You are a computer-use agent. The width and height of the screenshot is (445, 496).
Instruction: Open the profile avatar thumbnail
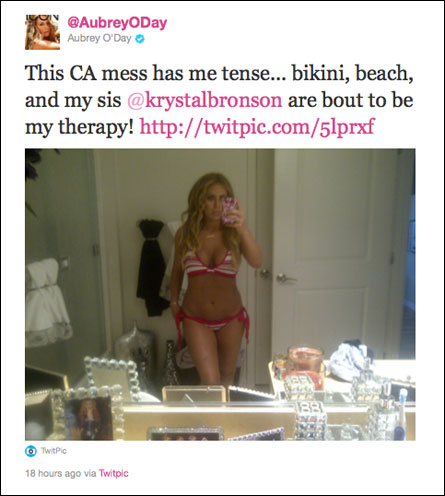tap(42, 33)
